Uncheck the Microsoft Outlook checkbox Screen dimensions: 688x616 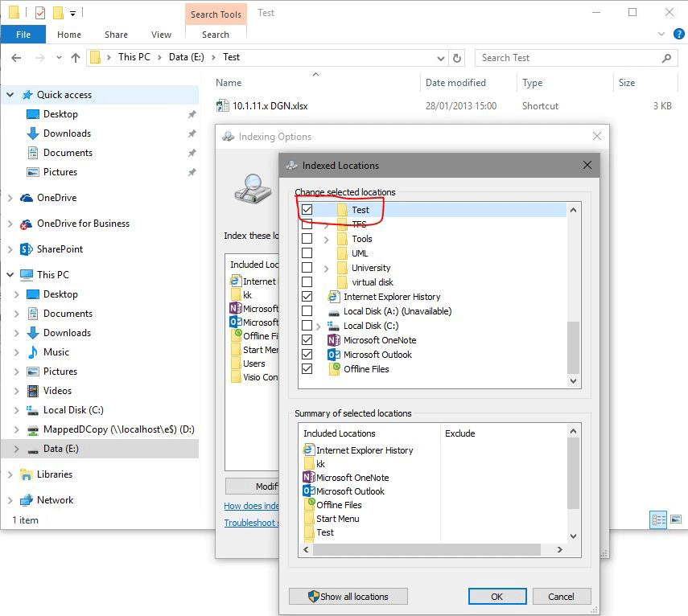[x=307, y=355]
